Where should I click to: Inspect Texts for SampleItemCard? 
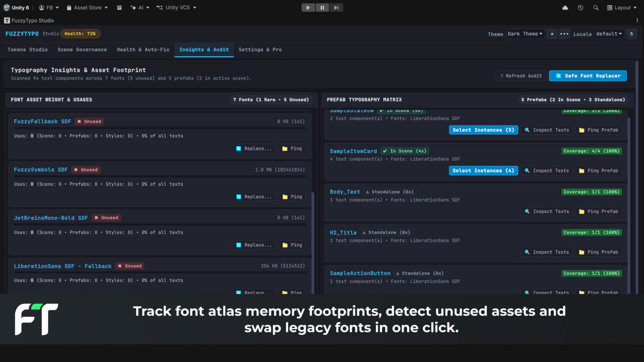[x=546, y=171]
